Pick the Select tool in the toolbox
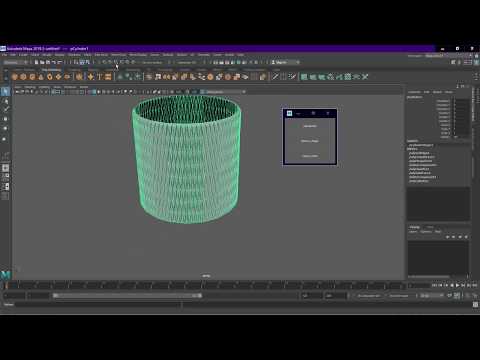 click(x=5, y=91)
